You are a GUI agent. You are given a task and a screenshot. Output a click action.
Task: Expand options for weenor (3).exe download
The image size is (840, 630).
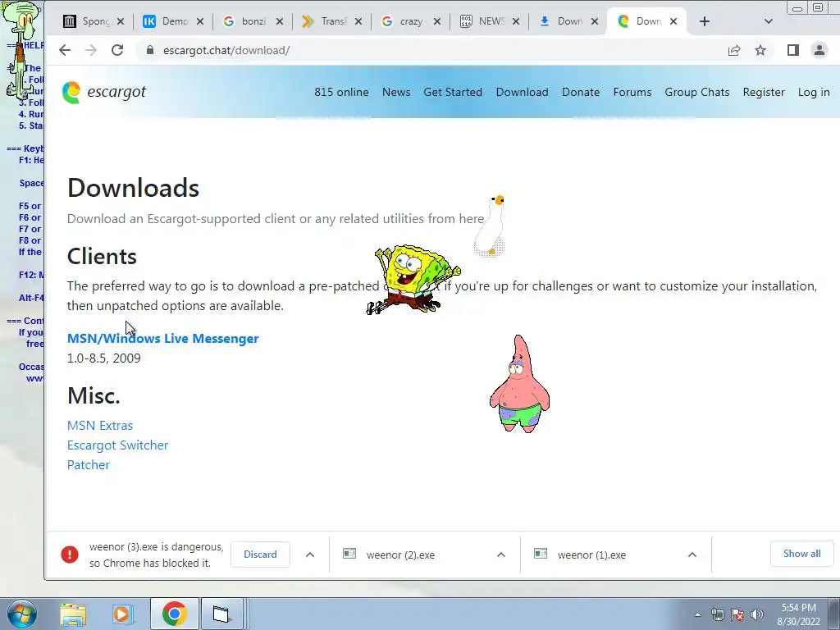pos(310,555)
